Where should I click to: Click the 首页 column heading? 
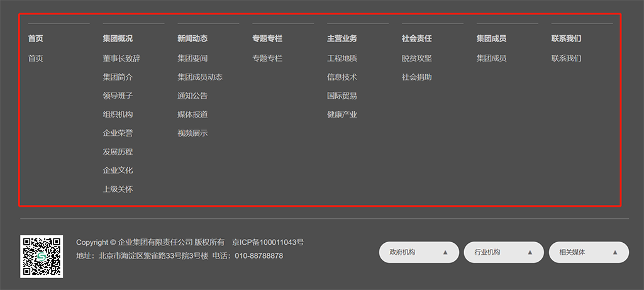pos(36,38)
